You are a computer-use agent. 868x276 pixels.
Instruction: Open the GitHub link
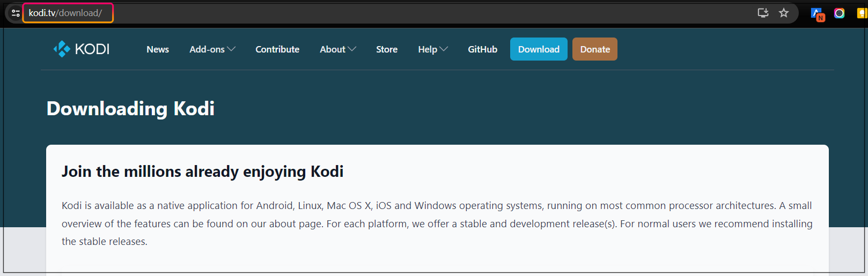pyautogui.click(x=482, y=49)
